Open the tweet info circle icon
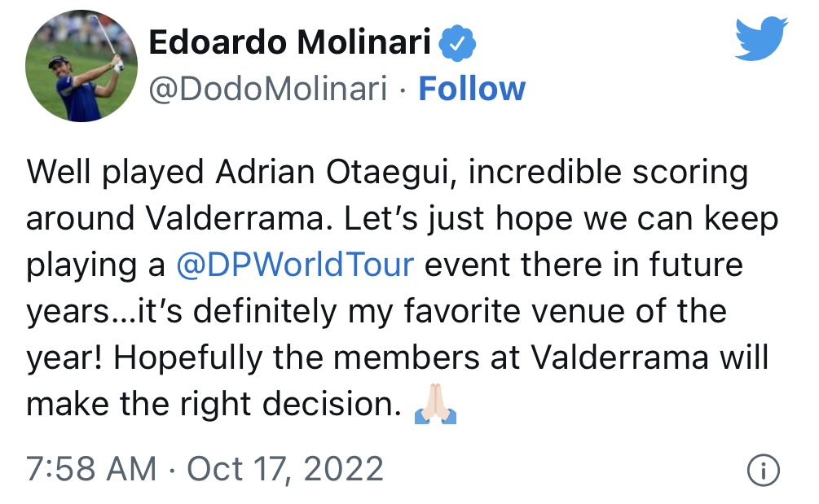 763,470
